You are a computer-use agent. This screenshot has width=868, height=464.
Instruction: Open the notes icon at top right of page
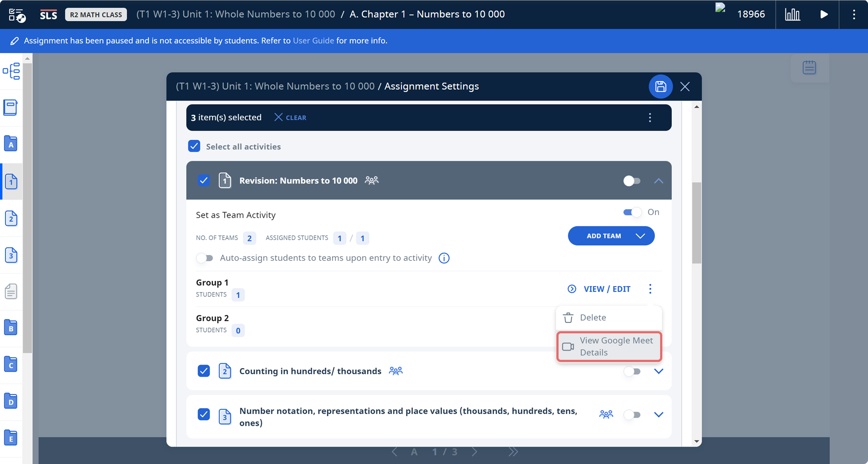(x=809, y=68)
